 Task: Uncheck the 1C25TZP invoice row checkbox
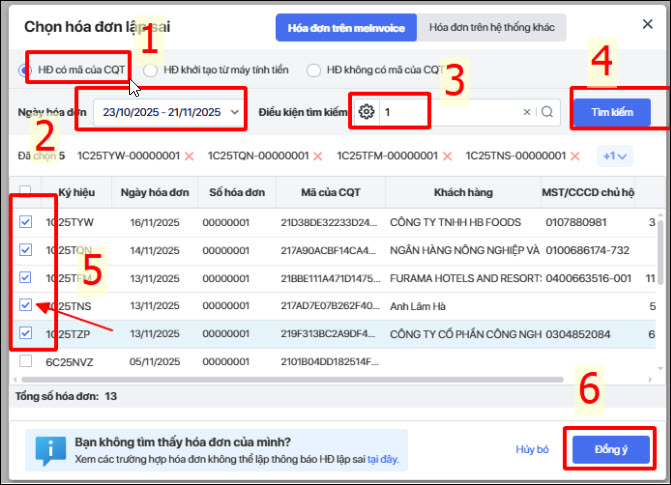click(x=25, y=333)
